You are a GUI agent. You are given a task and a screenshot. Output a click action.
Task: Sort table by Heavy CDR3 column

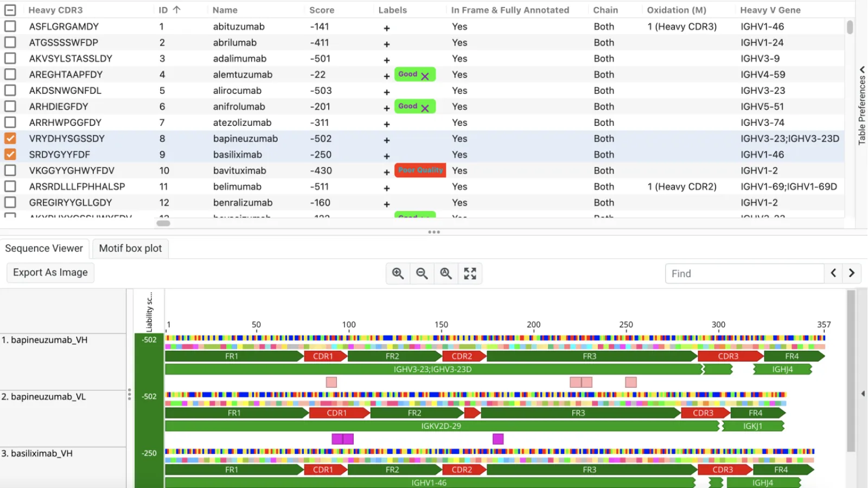[x=55, y=10]
